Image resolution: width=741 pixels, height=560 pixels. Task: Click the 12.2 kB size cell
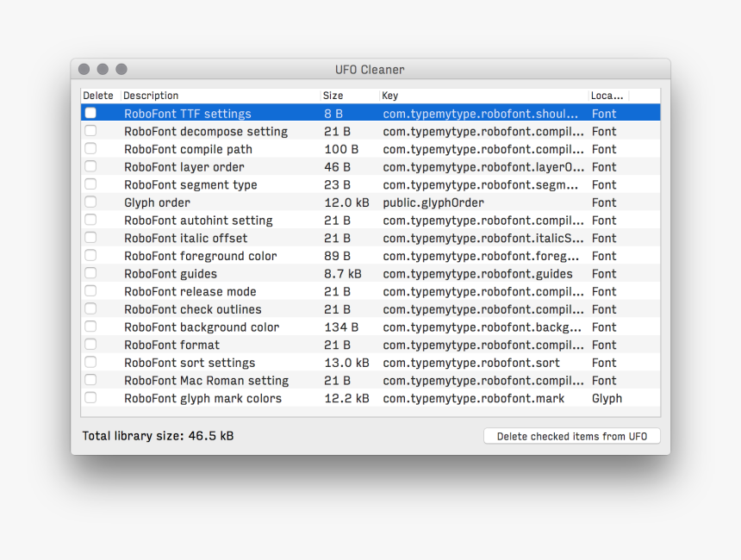tap(346, 398)
